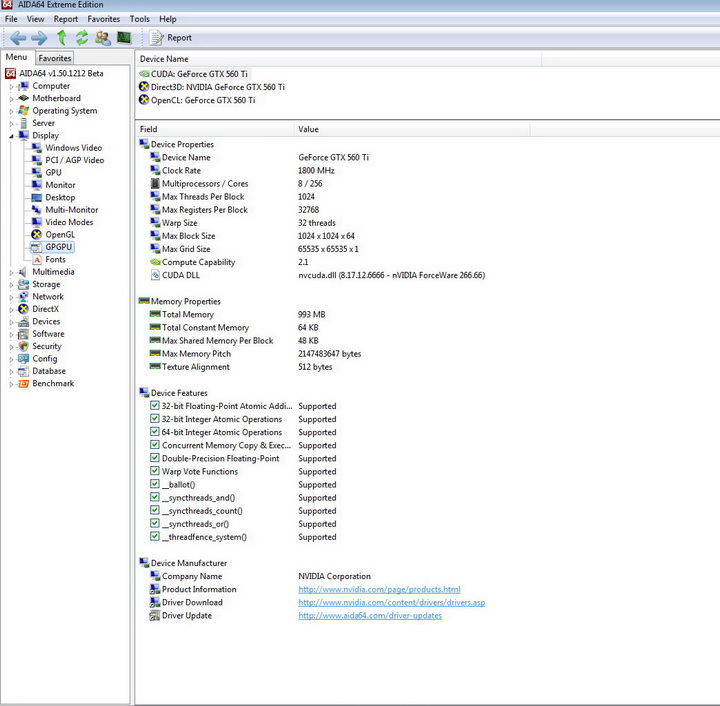Select the Monitor tree item icon
The height and width of the screenshot is (706, 720).
point(36,185)
